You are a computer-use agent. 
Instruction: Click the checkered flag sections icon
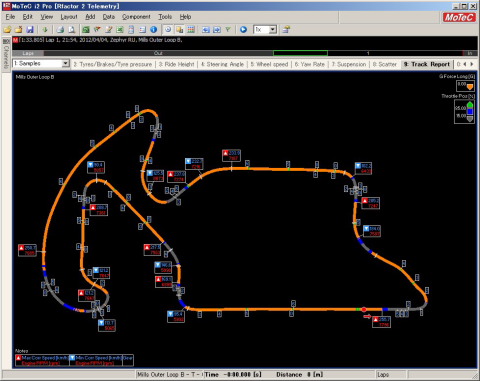97,30
